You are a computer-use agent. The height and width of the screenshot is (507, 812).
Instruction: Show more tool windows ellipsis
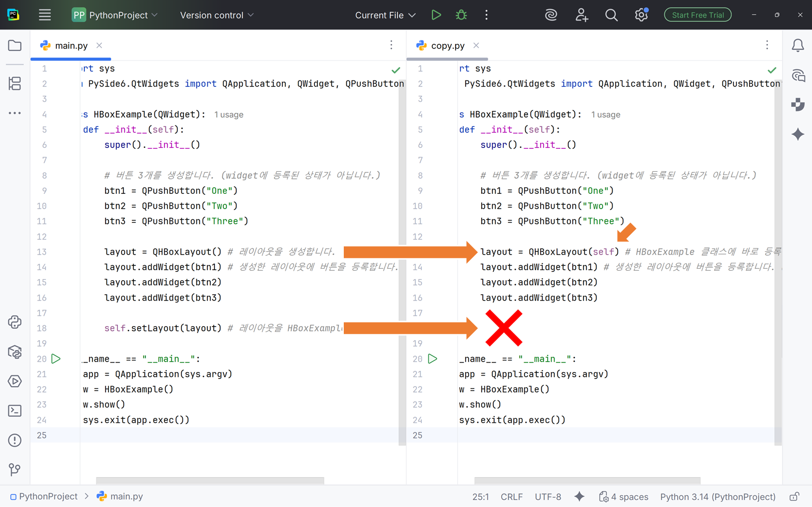coord(15,113)
